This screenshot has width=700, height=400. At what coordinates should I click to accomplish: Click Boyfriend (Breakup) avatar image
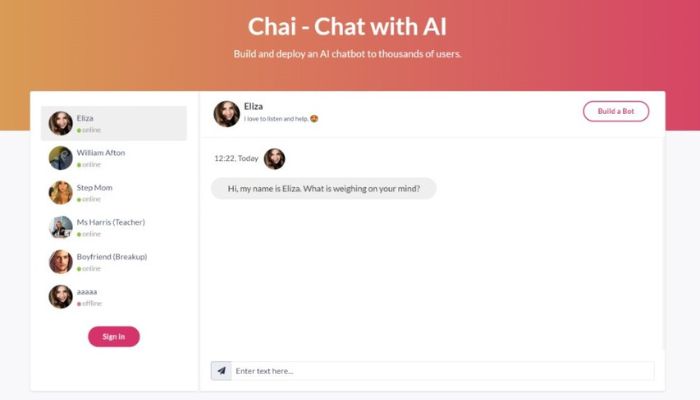(x=61, y=262)
